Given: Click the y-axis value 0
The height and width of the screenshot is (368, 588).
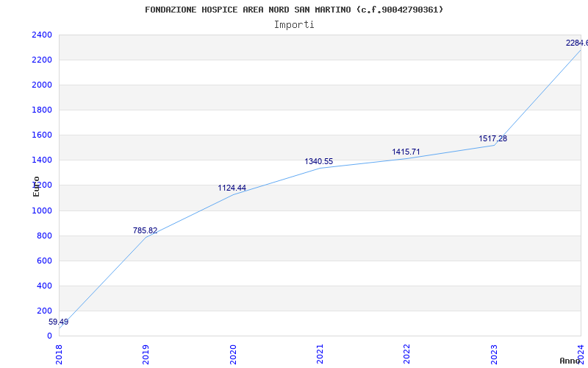Looking at the screenshot, I should [x=49, y=336].
